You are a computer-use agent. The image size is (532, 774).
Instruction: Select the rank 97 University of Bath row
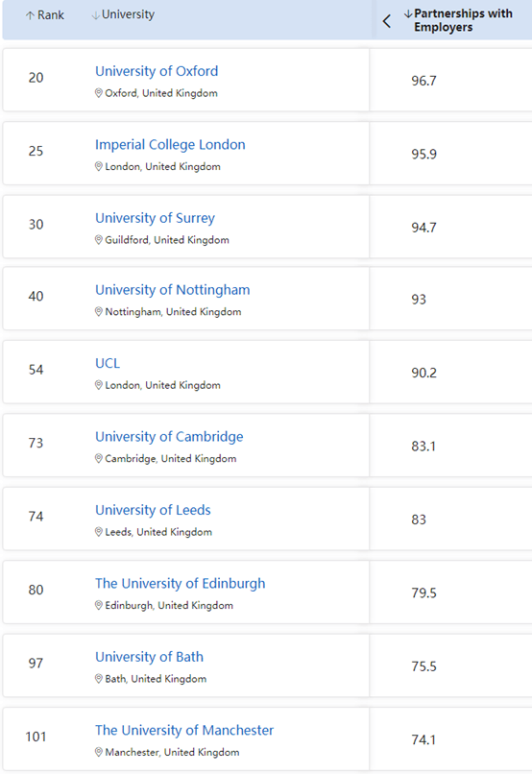[267, 665]
